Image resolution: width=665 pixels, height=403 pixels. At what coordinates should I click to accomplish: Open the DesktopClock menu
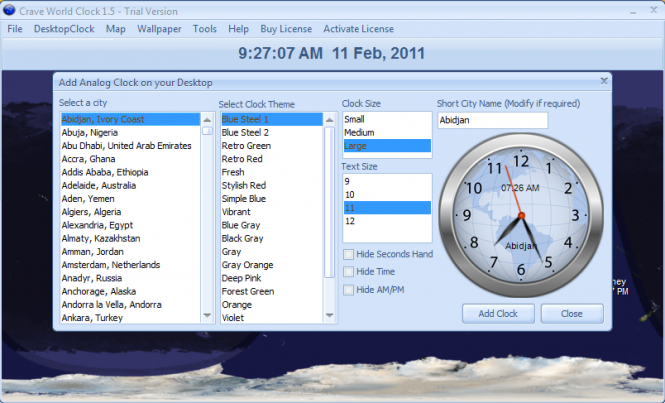coord(64,29)
